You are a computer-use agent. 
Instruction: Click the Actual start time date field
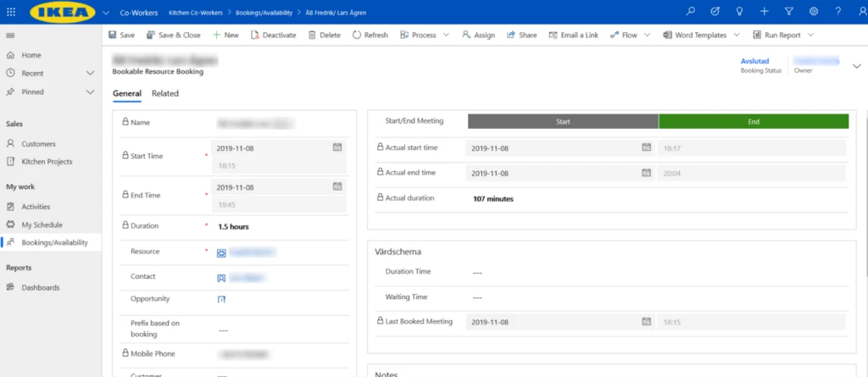[x=551, y=148]
